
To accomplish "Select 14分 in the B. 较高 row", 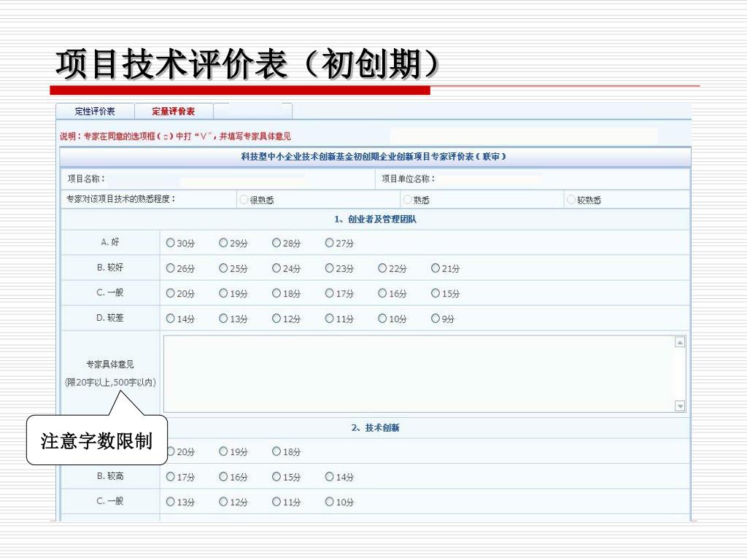I will [329, 476].
